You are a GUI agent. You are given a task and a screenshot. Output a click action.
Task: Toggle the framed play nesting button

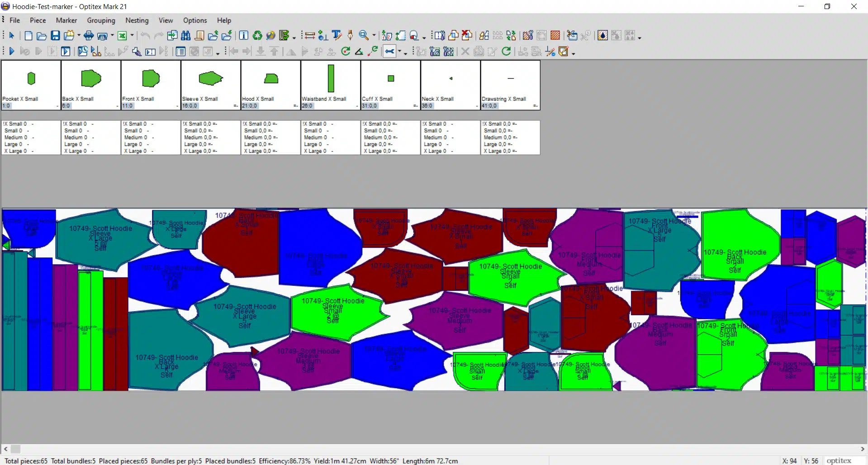pos(66,52)
